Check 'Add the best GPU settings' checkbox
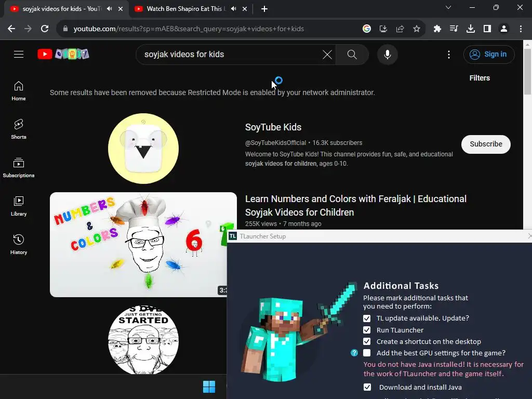Image resolution: width=532 pixels, height=399 pixels. (x=367, y=353)
